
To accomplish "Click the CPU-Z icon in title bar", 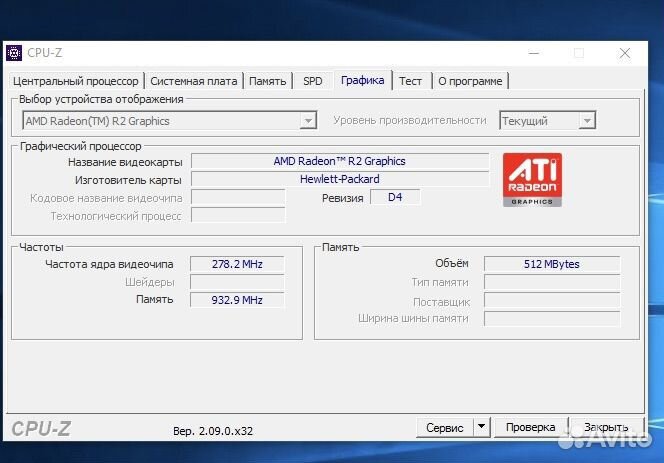I will [x=15, y=53].
